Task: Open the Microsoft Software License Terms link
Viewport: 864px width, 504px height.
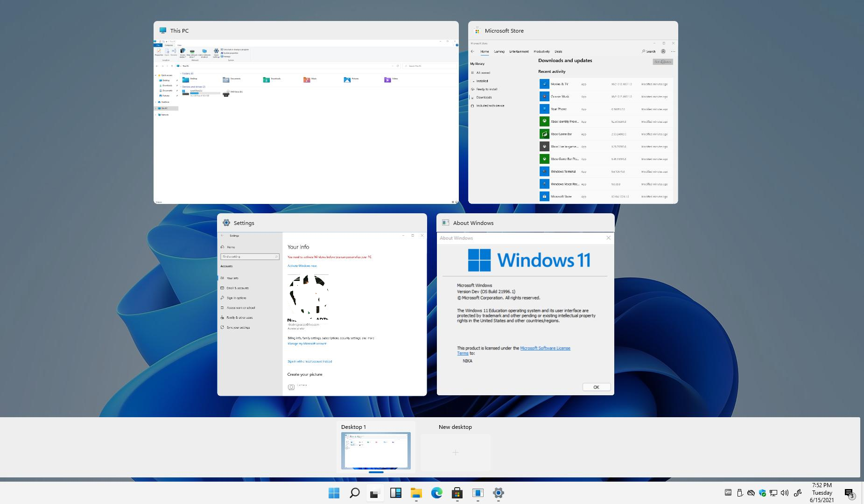Action: pos(545,348)
